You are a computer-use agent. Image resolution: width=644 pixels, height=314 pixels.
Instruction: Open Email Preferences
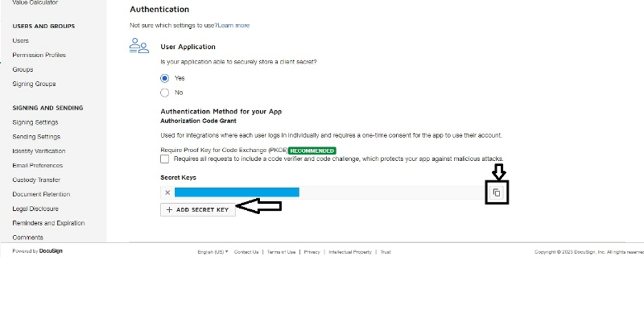37,165
